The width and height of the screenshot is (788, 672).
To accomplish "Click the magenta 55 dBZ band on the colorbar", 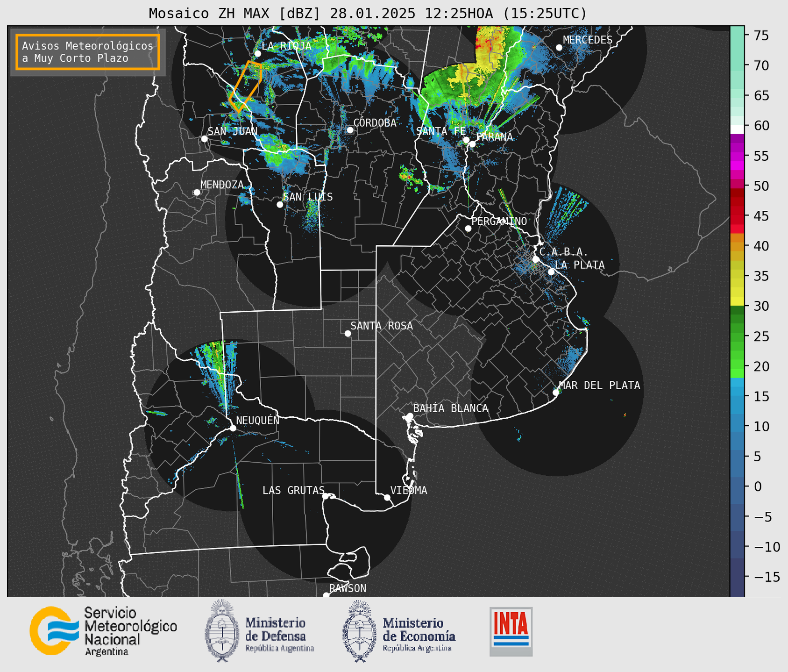I will point(737,156).
